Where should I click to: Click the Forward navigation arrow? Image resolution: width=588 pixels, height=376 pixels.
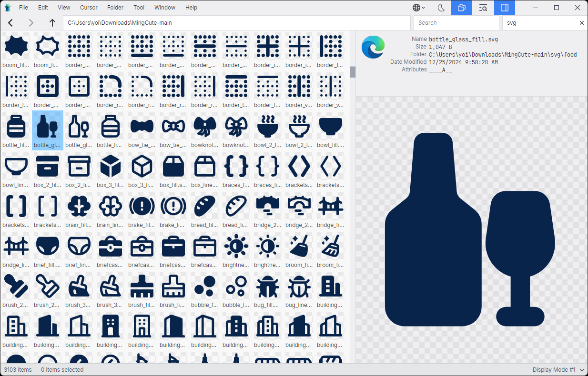click(x=31, y=23)
